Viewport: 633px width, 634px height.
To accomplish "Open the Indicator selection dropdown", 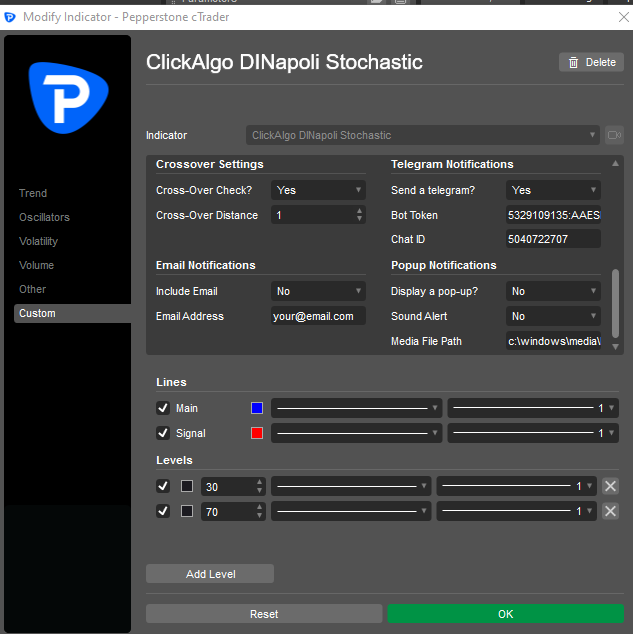I will pyautogui.click(x=422, y=135).
